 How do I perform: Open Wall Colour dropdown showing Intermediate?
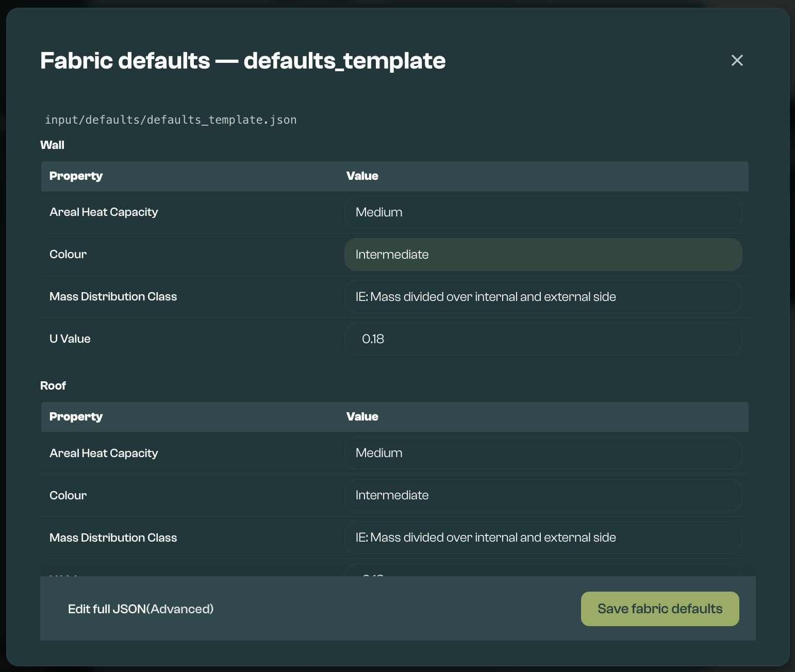(x=543, y=255)
